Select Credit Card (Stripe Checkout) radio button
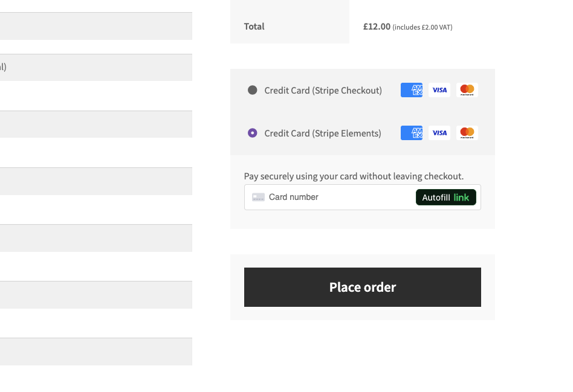Screen dimensions: 573x392 (252, 90)
